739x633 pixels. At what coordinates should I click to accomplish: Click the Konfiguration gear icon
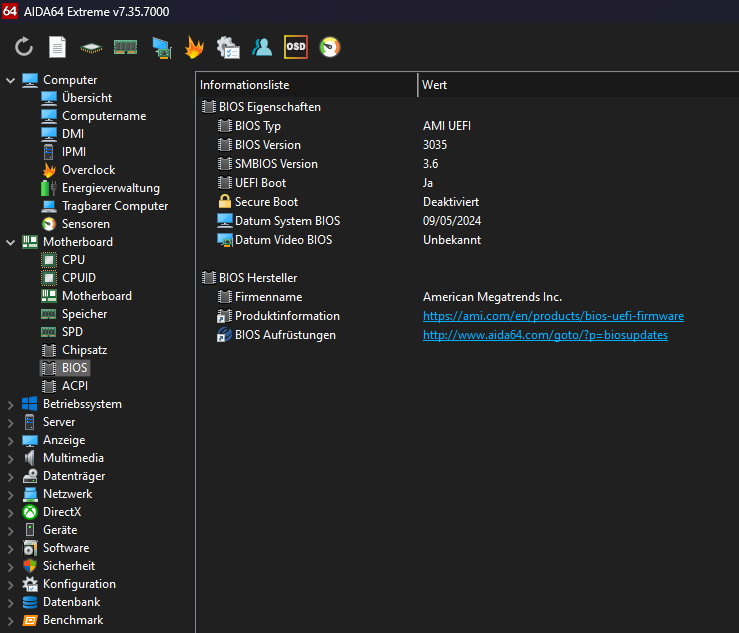30,584
